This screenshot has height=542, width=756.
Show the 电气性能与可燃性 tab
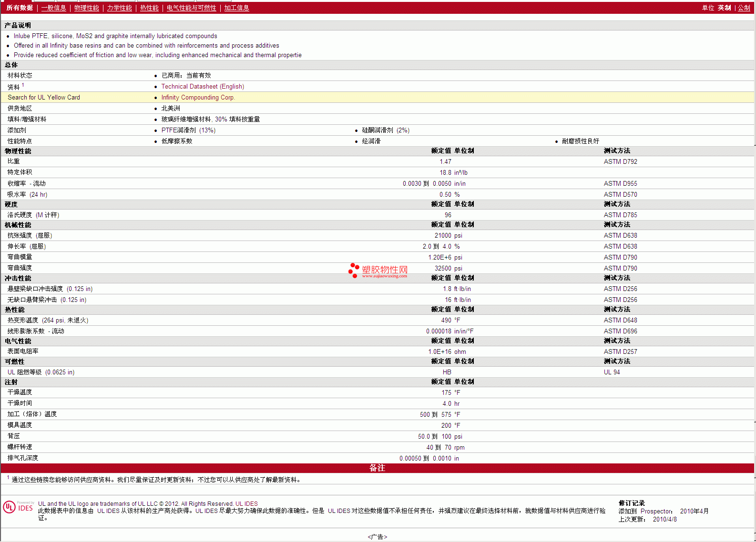click(191, 8)
